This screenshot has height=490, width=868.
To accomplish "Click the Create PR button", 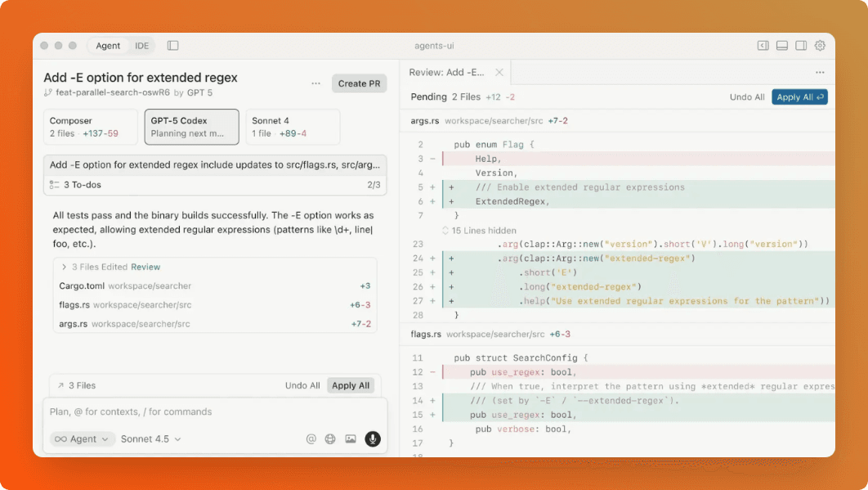I will pos(359,83).
